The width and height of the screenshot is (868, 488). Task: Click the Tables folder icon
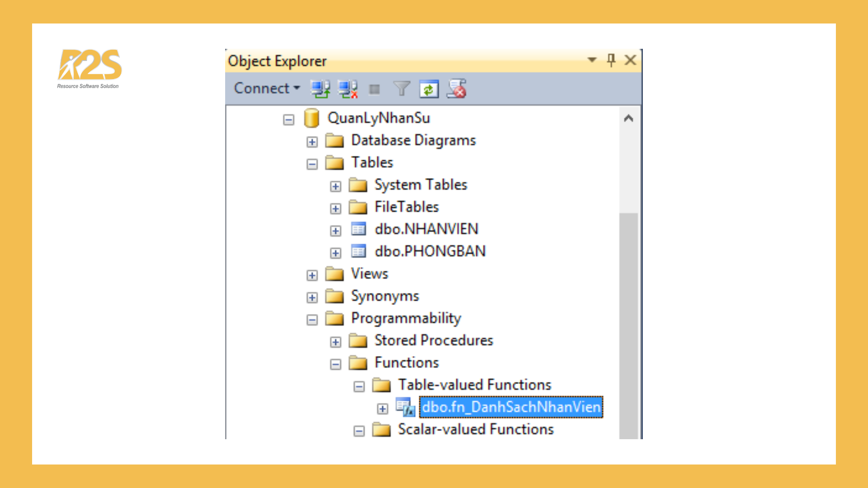point(335,162)
